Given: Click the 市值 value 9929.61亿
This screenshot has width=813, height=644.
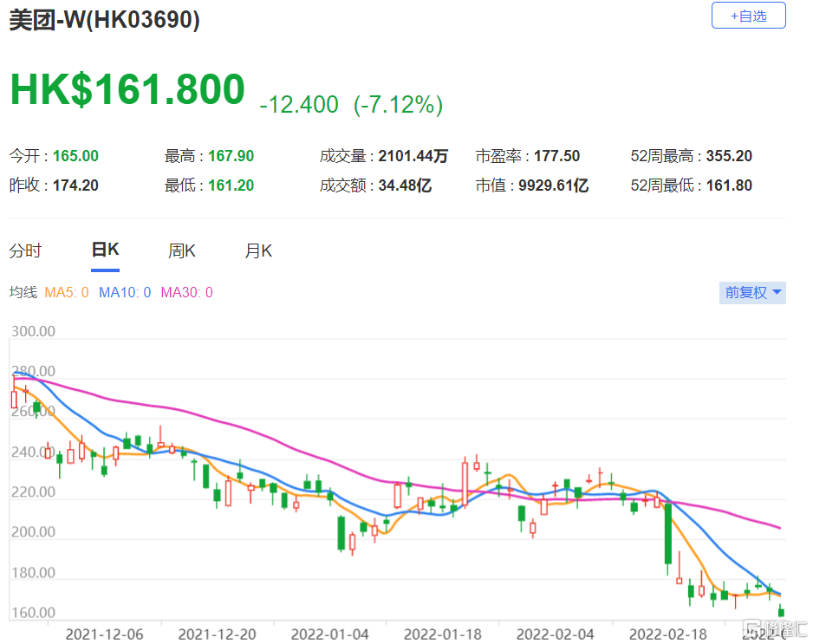Looking at the screenshot, I should 553,185.
